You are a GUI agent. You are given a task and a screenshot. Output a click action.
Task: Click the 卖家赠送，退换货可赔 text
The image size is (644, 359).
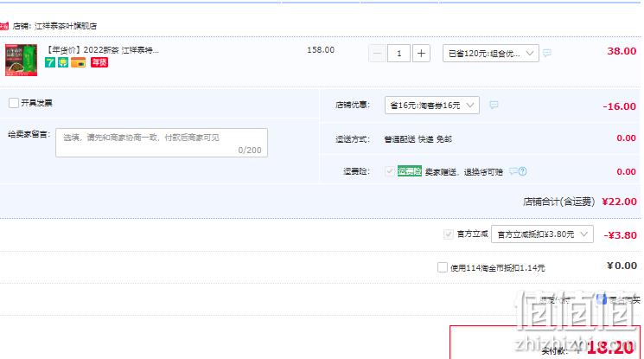click(x=463, y=172)
